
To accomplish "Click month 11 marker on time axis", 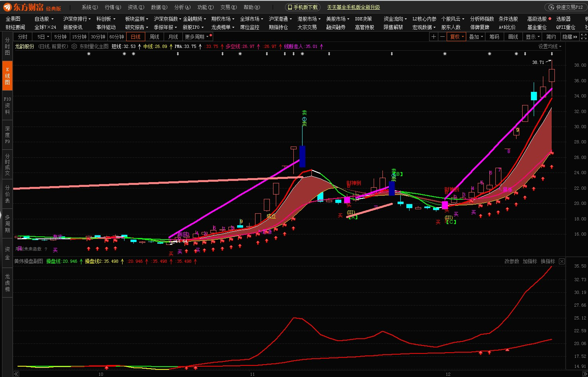I will point(252,374).
